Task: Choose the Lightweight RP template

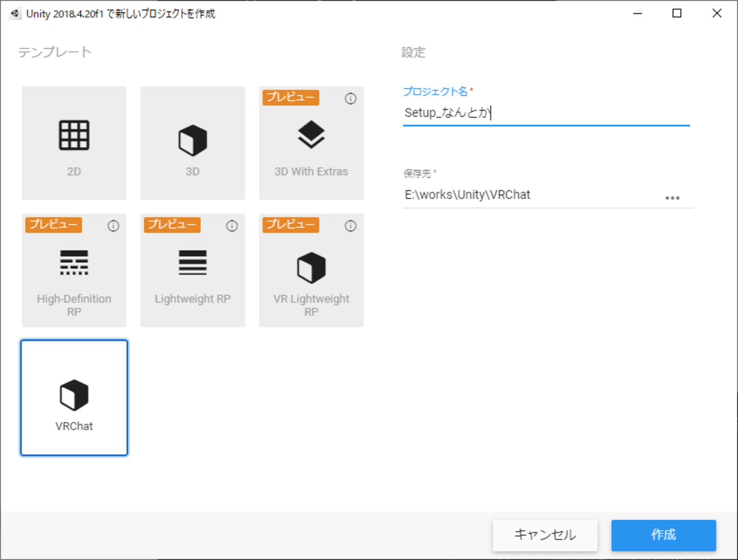Action: (192, 270)
